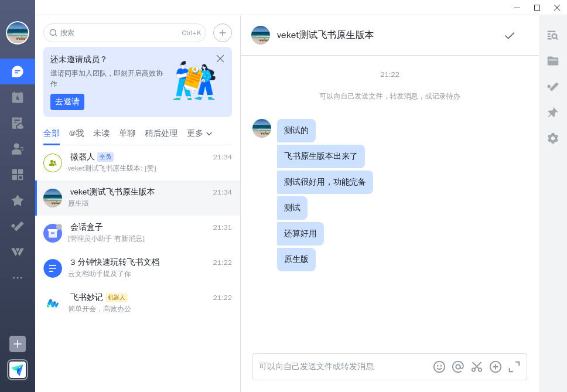
Task: Open the 3 分钟快速玩转飞书文档 chat
Action: pos(138,268)
